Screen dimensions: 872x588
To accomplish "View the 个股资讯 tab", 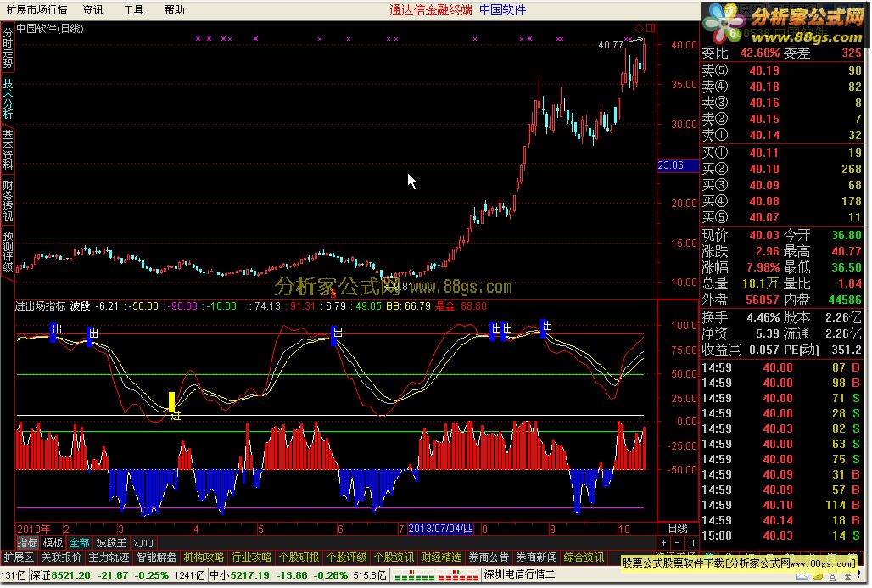I will tap(394, 557).
